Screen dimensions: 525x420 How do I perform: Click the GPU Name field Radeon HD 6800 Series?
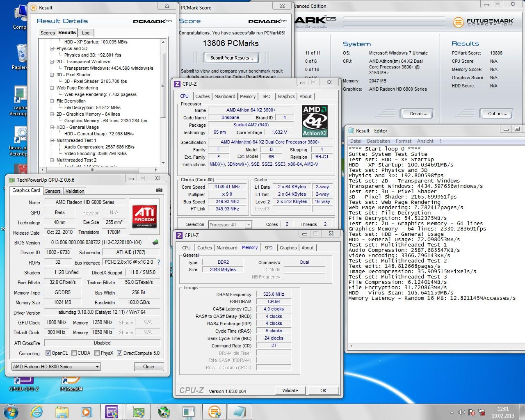pos(85,202)
